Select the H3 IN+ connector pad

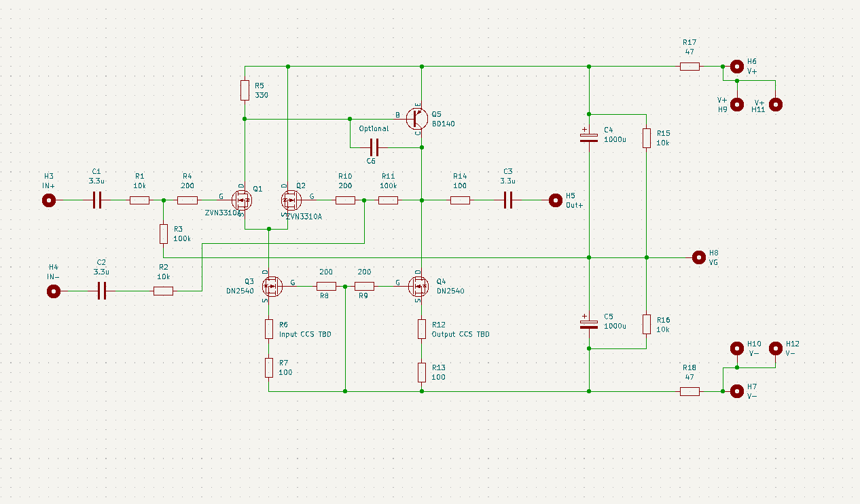click(x=49, y=200)
